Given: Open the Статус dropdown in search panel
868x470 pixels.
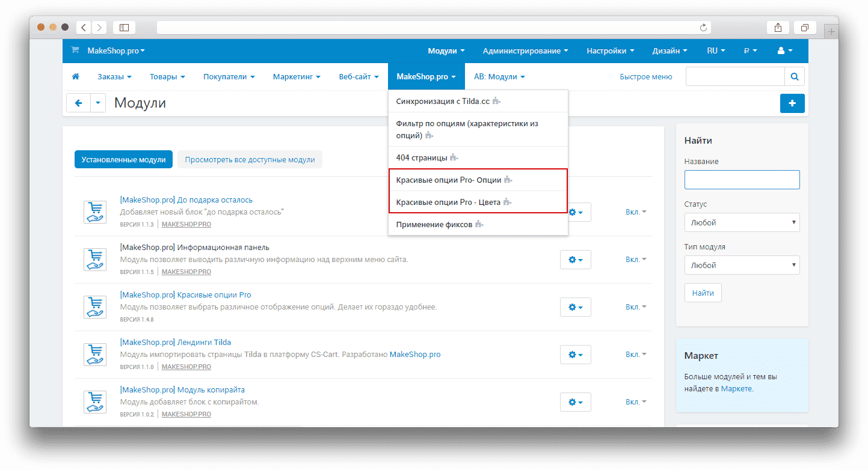Looking at the screenshot, I should (x=742, y=222).
